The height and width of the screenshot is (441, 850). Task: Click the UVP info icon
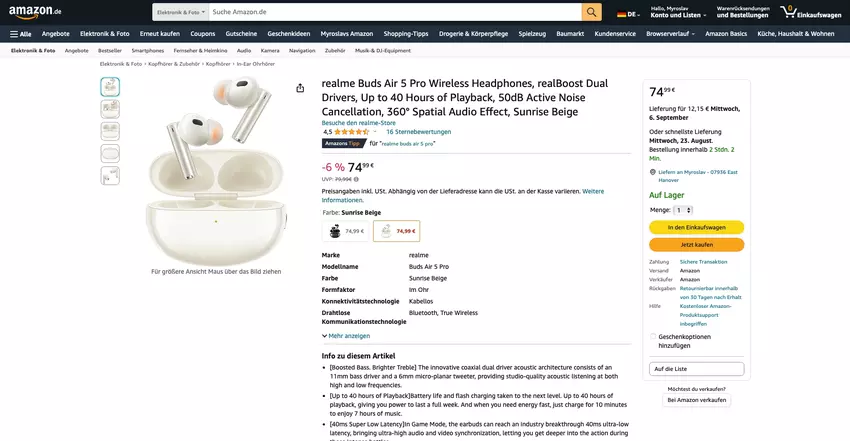(x=356, y=179)
